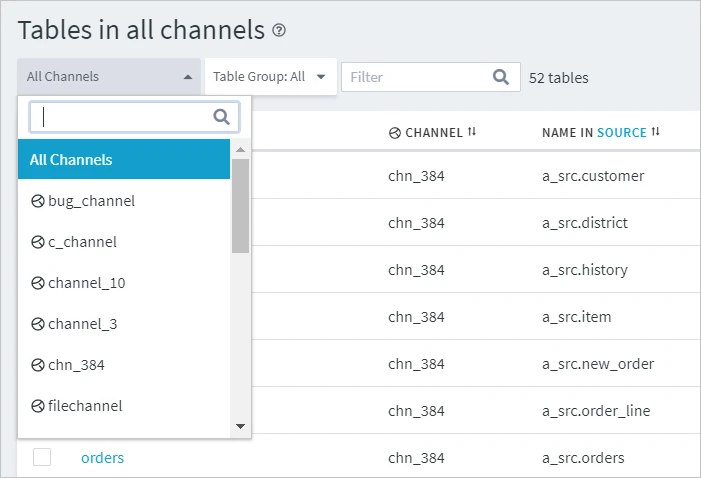Click the channel icon next to filechannel
701x478 pixels.
(x=38, y=406)
